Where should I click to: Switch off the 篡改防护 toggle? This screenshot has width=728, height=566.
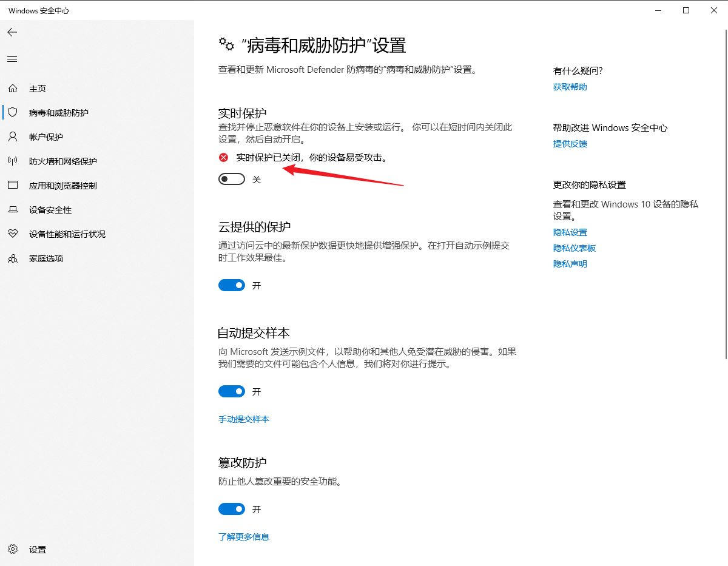click(x=232, y=509)
